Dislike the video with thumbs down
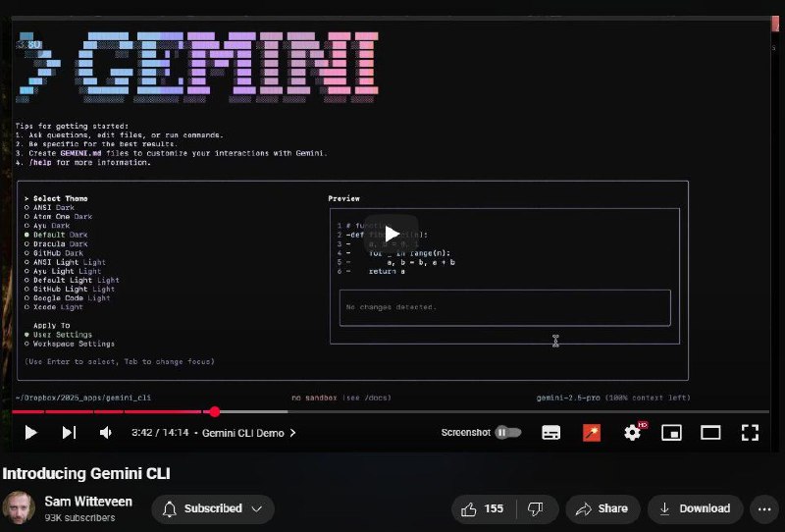Image resolution: width=785 pixels, height=532 pixels. coord(536,509)
